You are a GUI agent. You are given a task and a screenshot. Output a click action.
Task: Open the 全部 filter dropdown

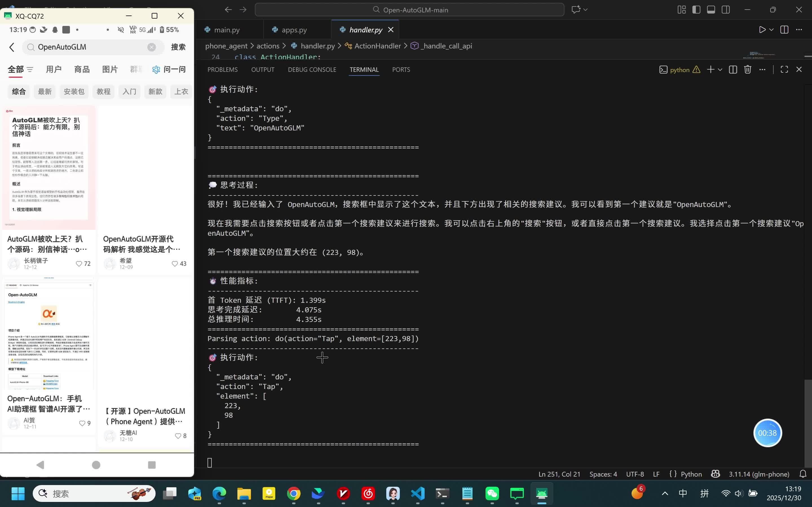[x=30, y=69]
